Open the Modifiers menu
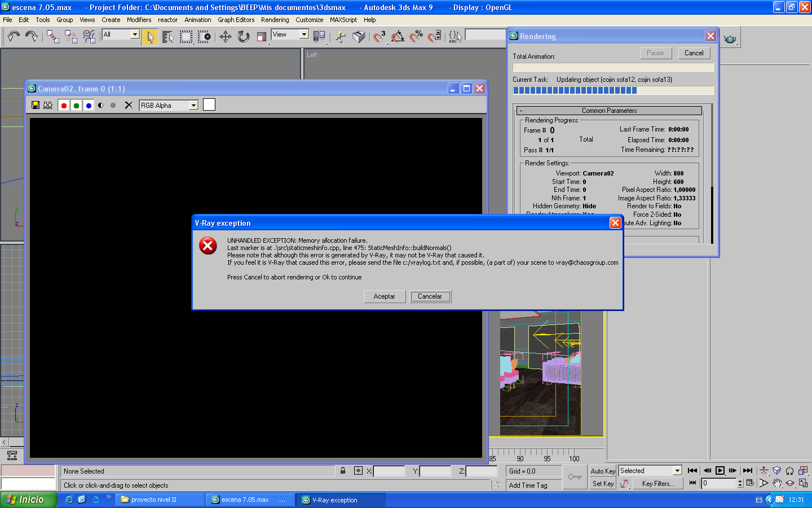Image resolution: width=812 pixels, height=508 pixels. (139, 20)
